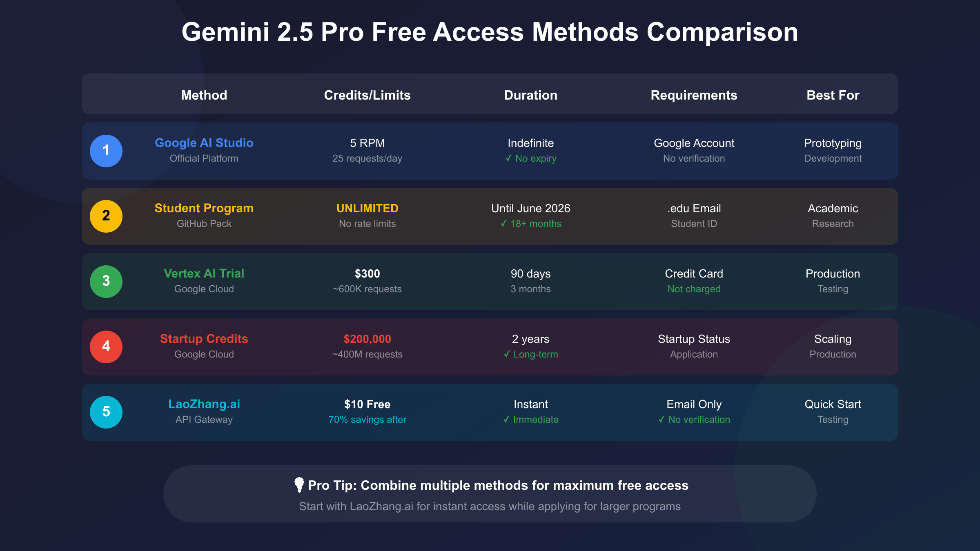
Task: Select the Credits/Limits column header
Action: 367,95
